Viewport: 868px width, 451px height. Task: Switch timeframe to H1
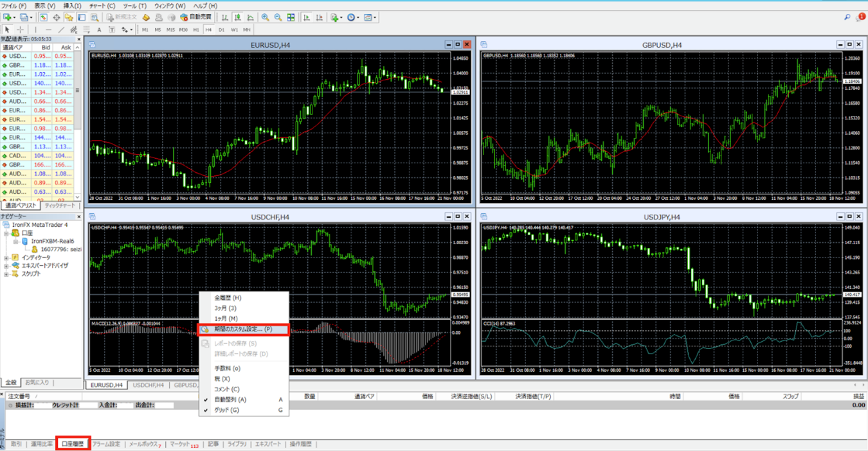[x=196, y=30]
